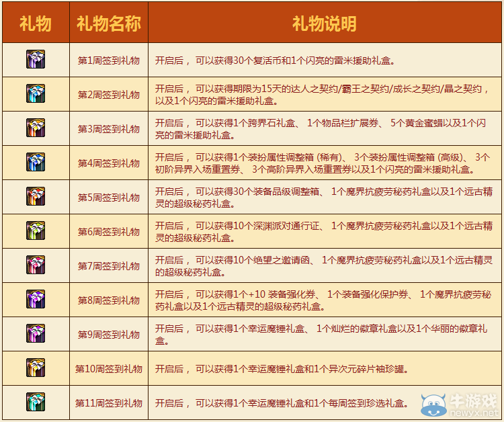The height and width of the screenshot is (422, 504).
Task: Click the week 7 gift box icon
Action: click(36, 265)
